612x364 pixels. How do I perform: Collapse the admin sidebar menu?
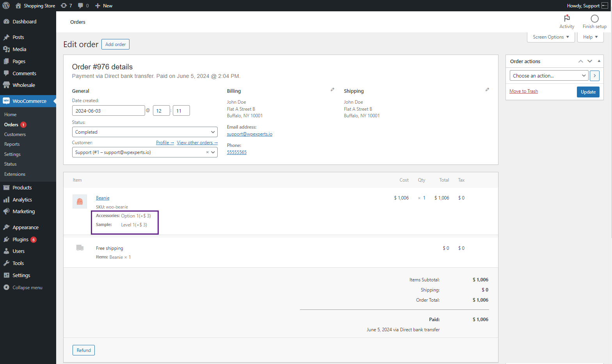coord(23,288)
